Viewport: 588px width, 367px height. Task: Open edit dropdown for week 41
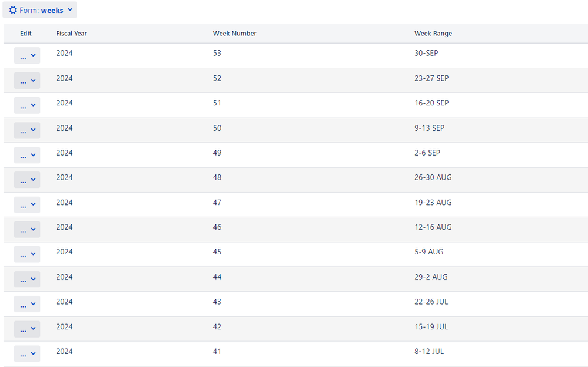point(27,353)
